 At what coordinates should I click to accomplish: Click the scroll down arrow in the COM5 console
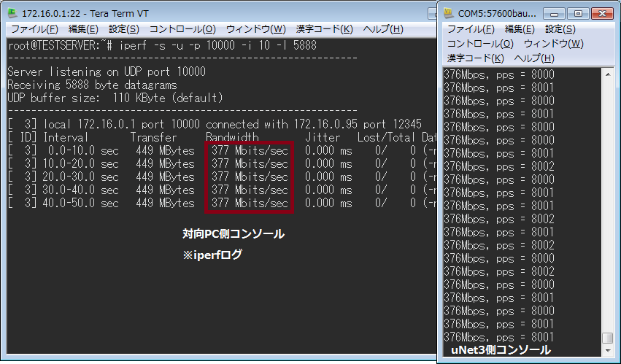point(607,351)
